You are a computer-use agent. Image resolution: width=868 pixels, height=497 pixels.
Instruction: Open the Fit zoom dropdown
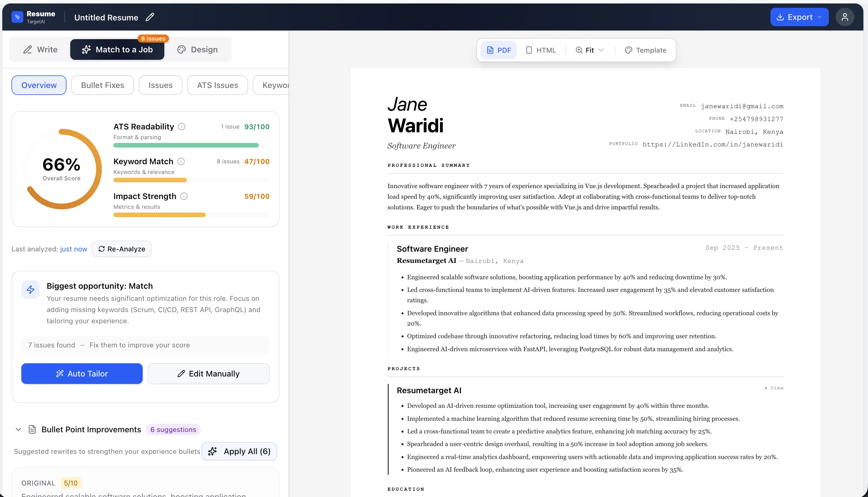click(x=589, y=50)
